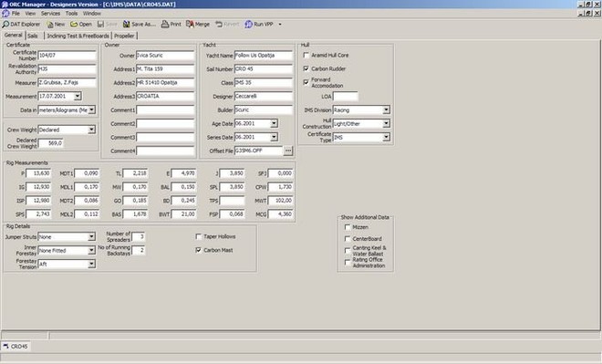Click the P rig measurement field
The height and width of the screenshot is (364, 602).
click(38, 173)
